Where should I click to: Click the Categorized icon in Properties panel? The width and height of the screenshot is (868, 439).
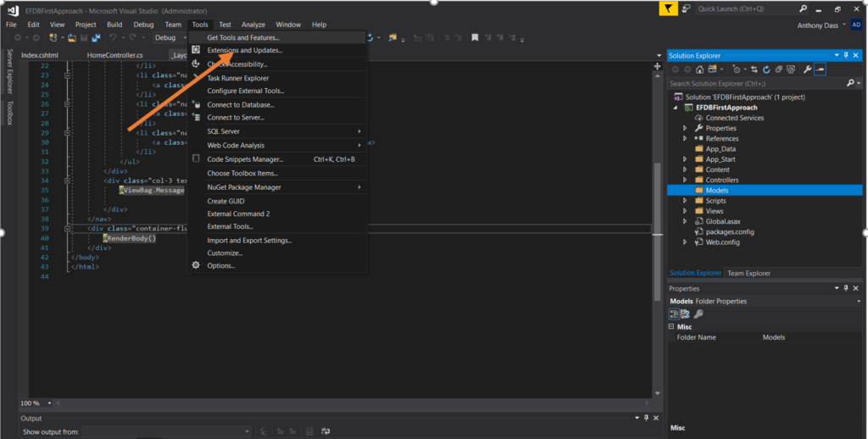[674, 314]
